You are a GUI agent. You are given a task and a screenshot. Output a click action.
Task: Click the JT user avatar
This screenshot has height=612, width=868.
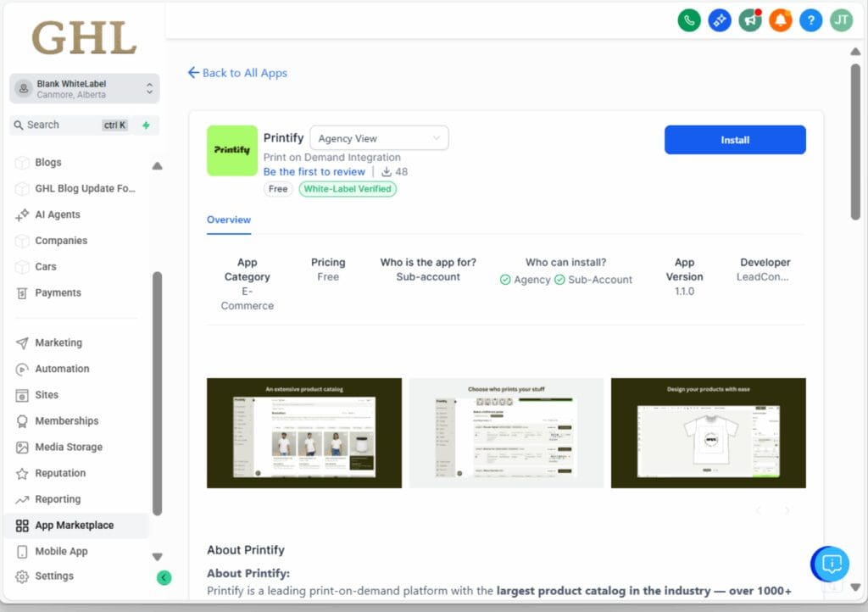tap(840, 19)
